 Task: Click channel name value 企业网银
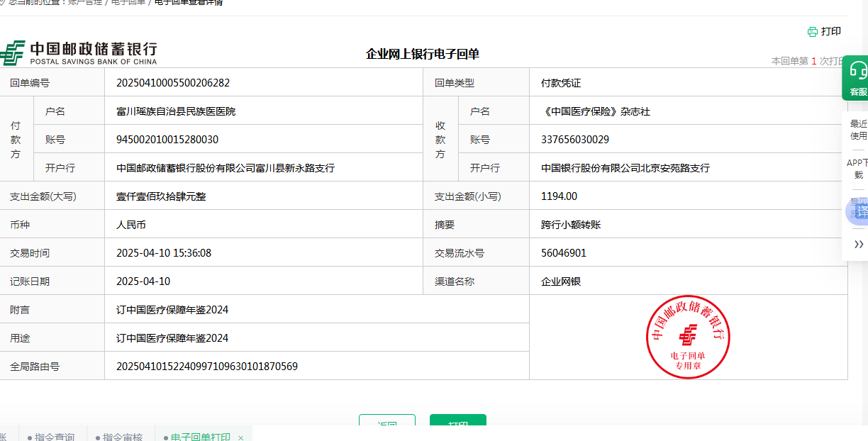pyautogui.click(x=561, y=281)
